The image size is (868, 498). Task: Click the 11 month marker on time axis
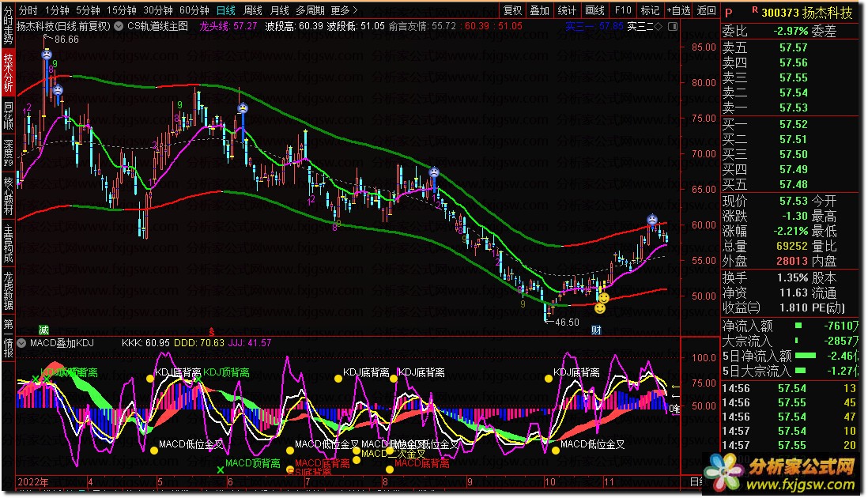click(609, 482)
